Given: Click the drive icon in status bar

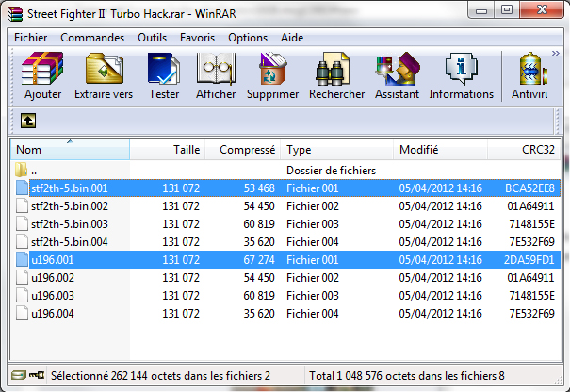Looking at the screenshot, I should (18, 375).
